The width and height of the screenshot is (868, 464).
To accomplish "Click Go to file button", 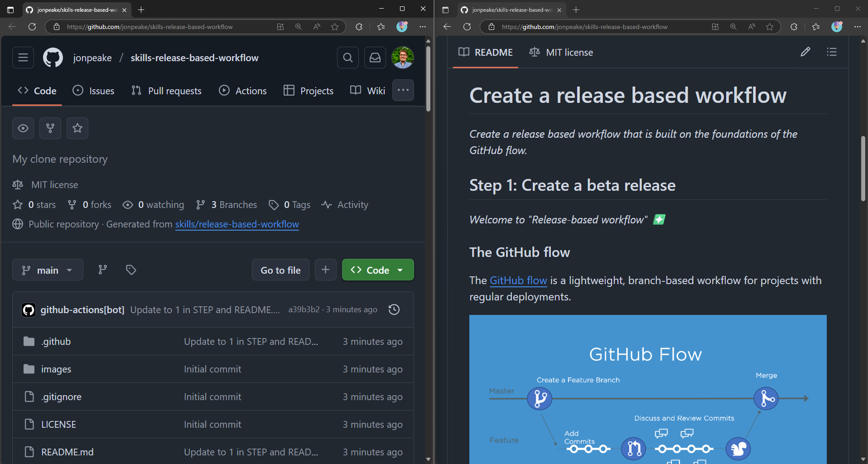I will 280,270.
